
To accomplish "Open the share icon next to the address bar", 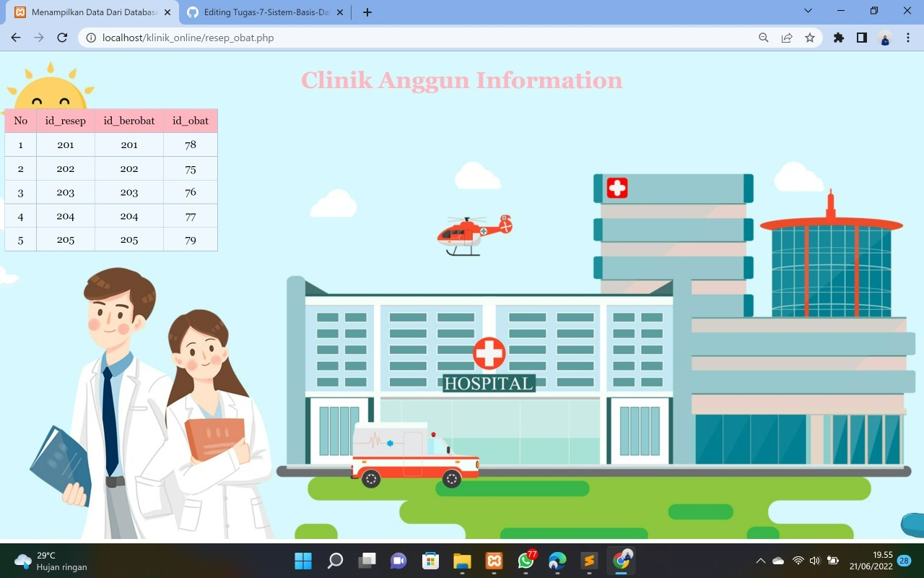I will [x=786, y=38].
